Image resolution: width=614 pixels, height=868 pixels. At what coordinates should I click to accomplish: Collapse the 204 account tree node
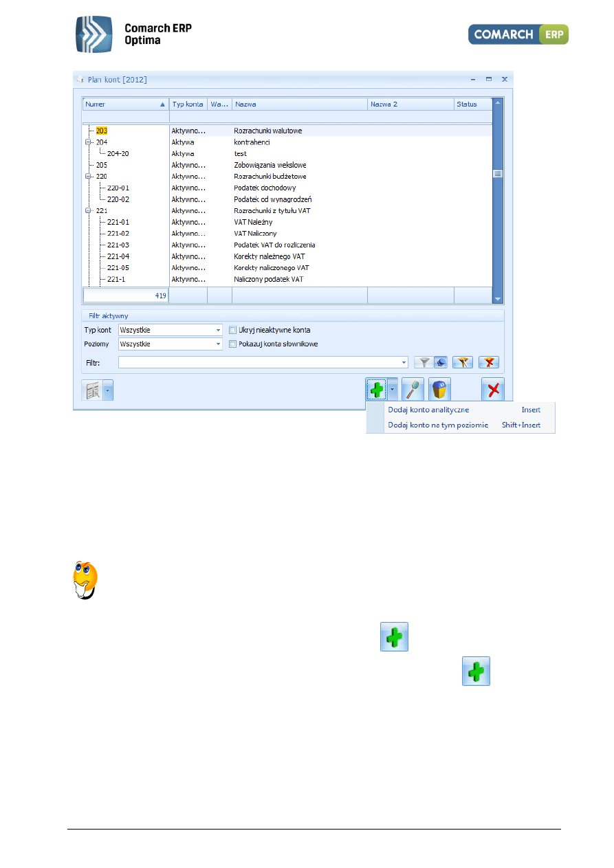tap(88, 142)
